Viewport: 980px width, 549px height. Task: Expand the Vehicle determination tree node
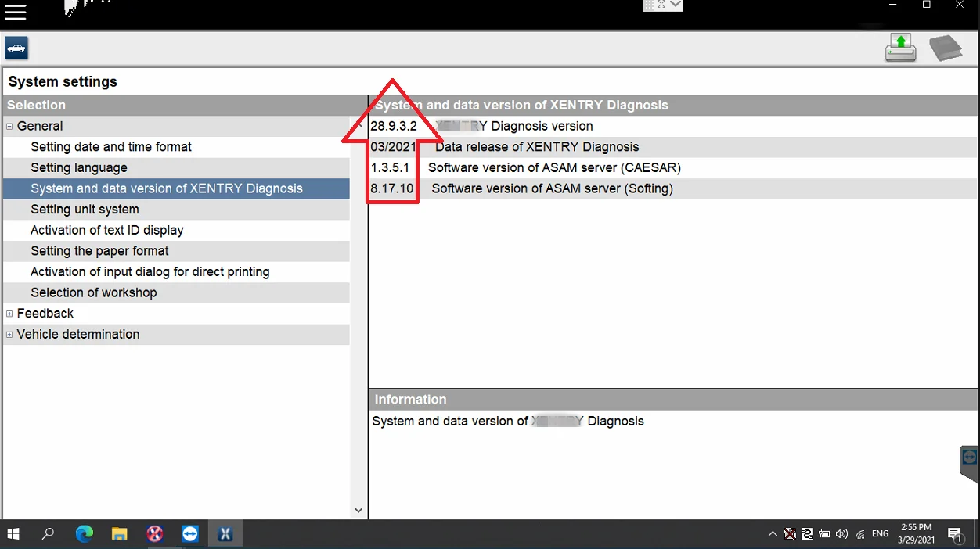9,335
